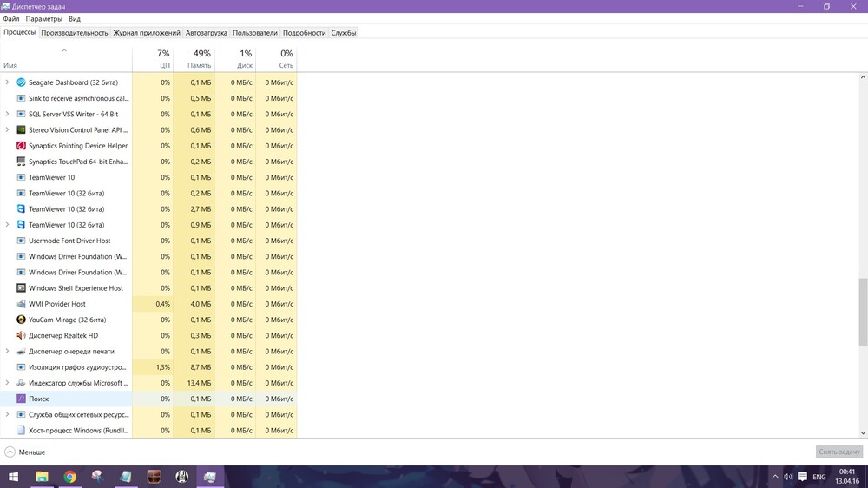Open File Explorer from the taskbar
The height and width of the screenshot is (488, 868).
coord(42,477)
